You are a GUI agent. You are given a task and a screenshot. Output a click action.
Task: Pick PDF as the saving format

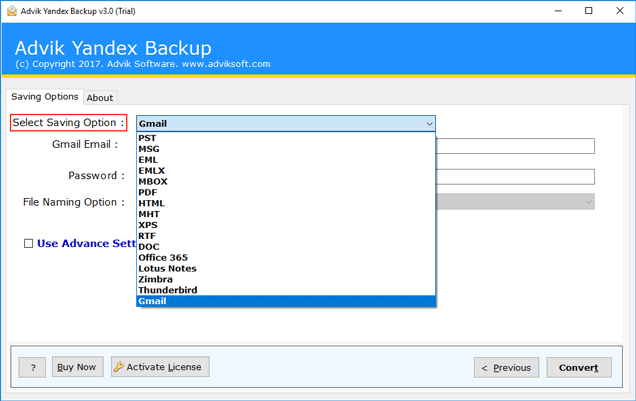point(286,192)
